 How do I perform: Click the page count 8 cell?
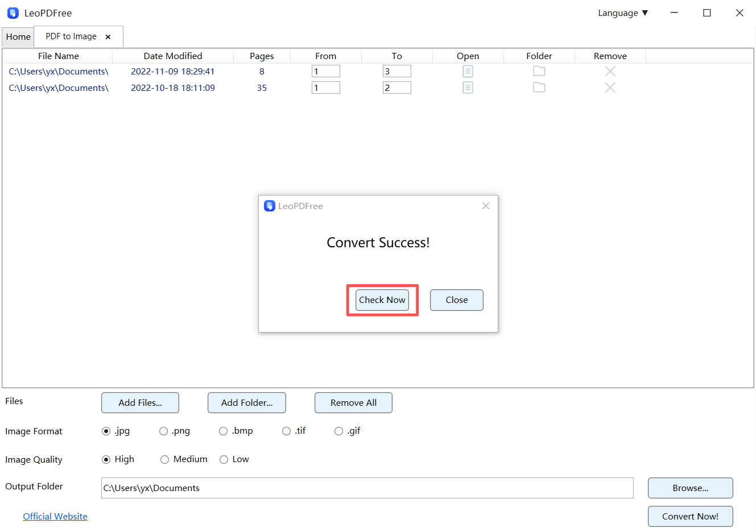[262, 72]
